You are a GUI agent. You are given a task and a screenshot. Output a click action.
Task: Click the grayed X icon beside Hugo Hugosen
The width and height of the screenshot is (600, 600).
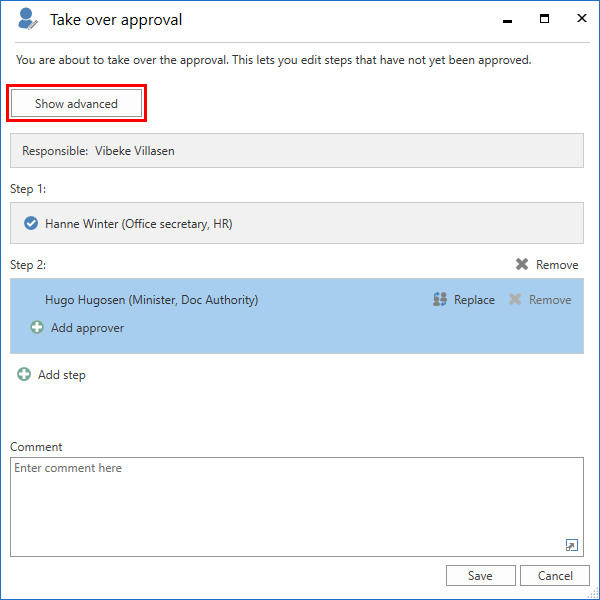pos(515,299)
